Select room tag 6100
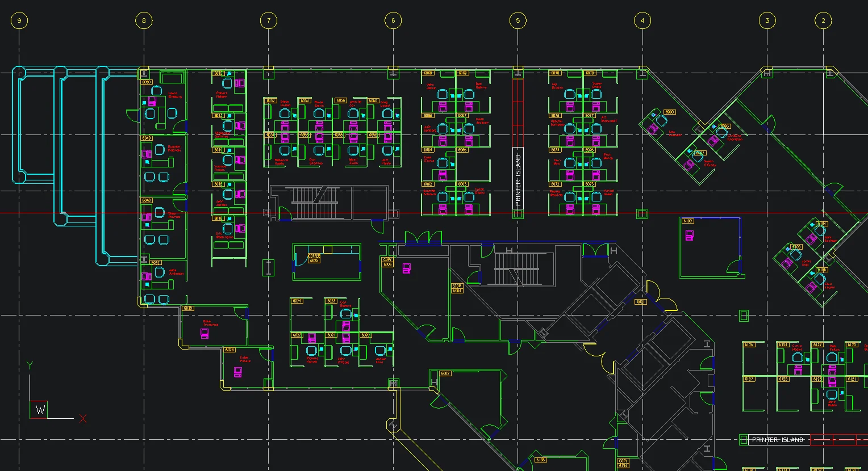Screen dimensions: 868x471 pyautogui.click(x=688, y=221)
